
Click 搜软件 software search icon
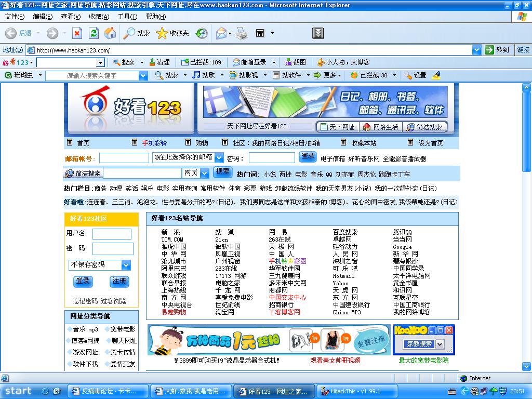tap(287, 75)
